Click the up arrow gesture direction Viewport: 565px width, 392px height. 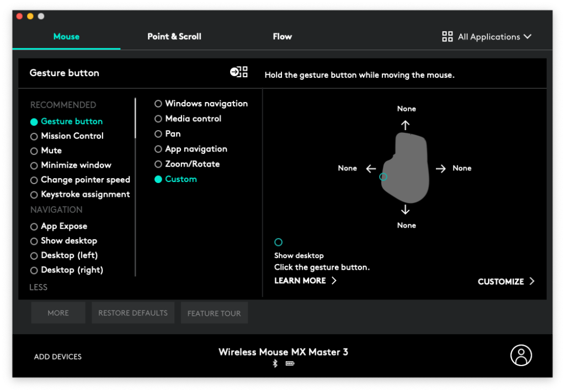point(406,125)
